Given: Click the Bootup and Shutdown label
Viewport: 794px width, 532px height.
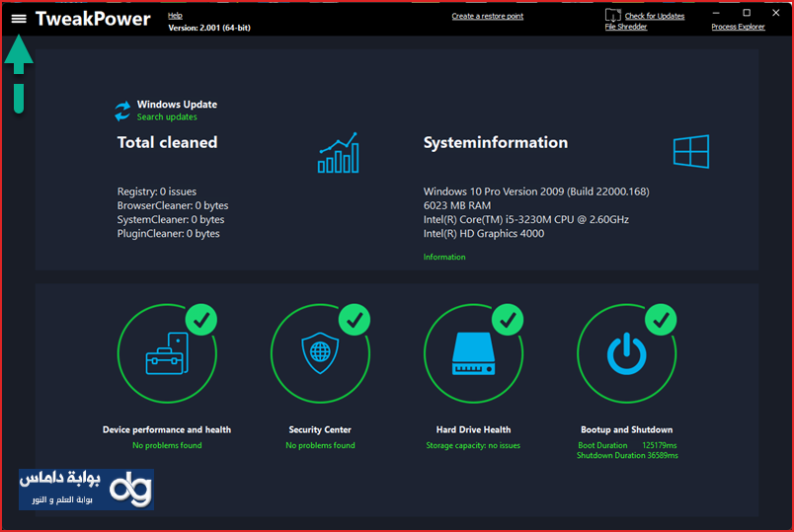Looking at the screenshot, I should 627,429.
